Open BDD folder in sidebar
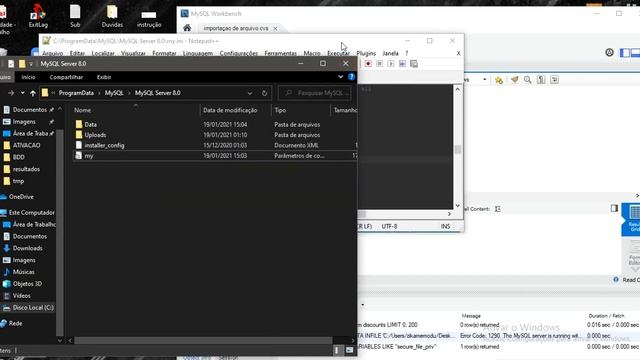Viewport: 640px width, 360px height. tap(18, 157)
